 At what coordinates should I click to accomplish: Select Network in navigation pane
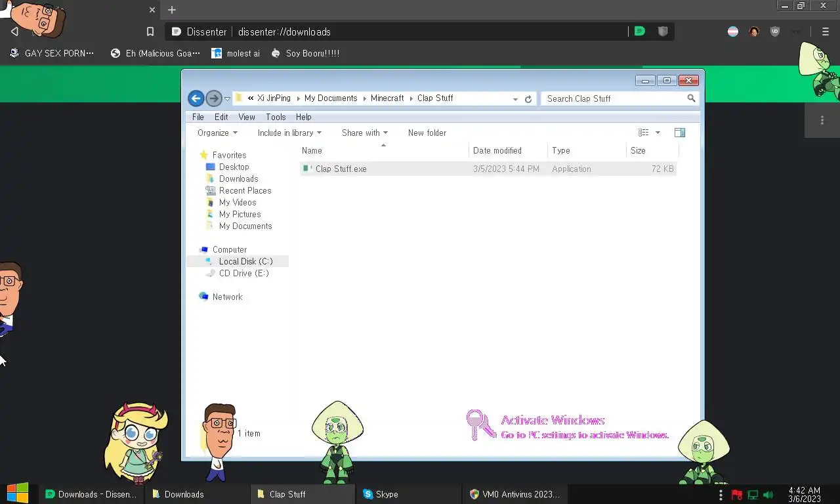[227, 297]
